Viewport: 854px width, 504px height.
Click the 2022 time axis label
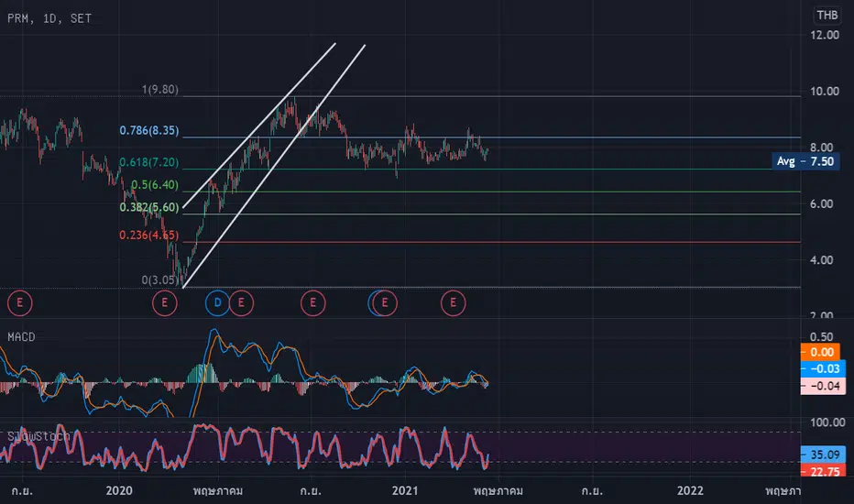[690, 490]
